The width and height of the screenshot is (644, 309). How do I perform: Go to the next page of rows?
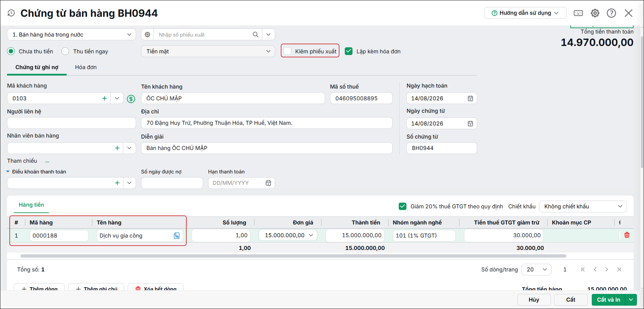607,269
